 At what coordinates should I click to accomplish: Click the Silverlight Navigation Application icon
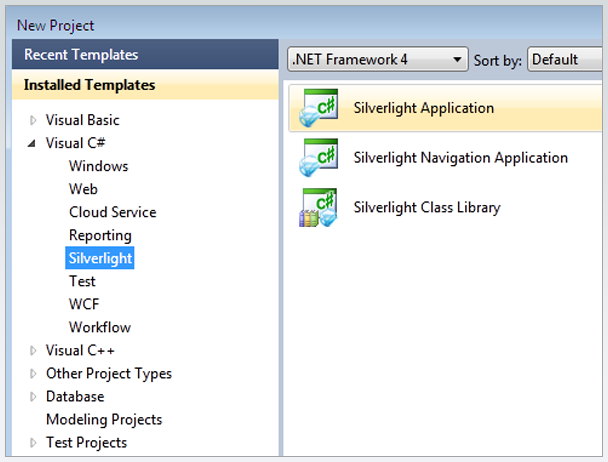pos(318,158)
